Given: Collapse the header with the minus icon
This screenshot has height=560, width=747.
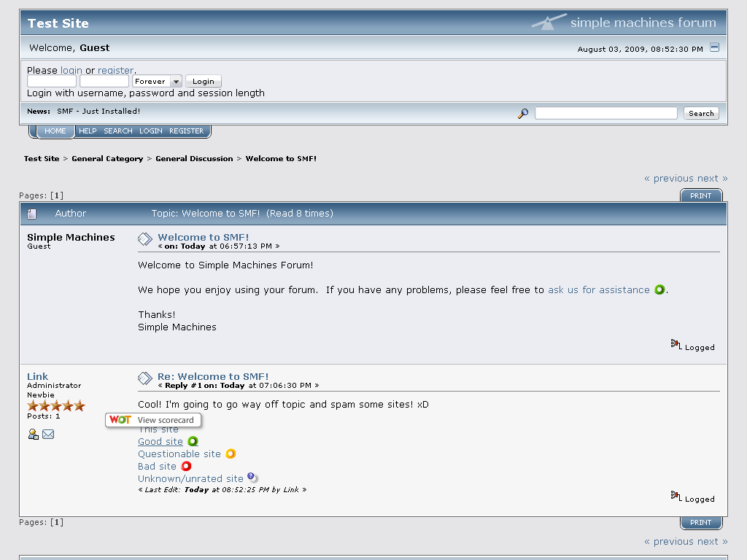Looking at the screenshot, I should 714,47.
